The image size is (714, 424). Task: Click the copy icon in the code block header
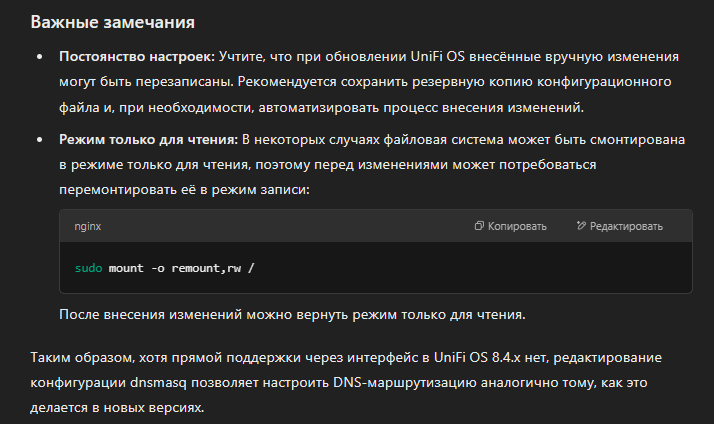click(479, 226)
